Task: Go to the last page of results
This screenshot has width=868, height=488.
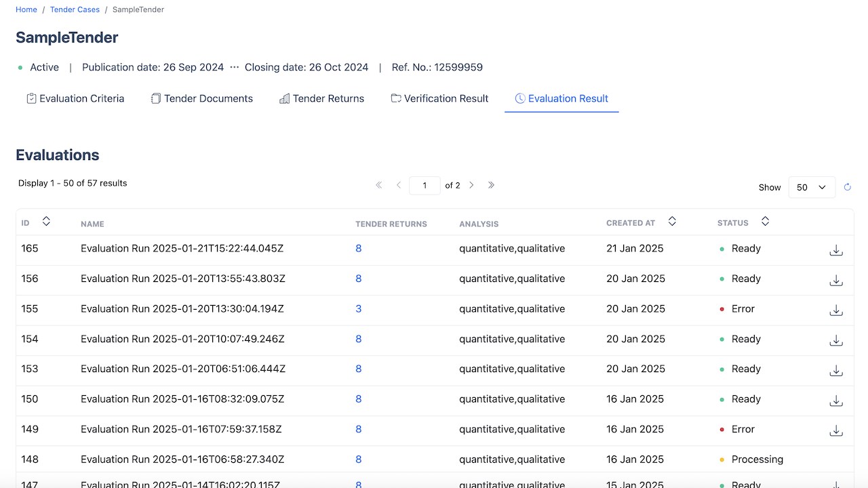Action: [491, 185]
